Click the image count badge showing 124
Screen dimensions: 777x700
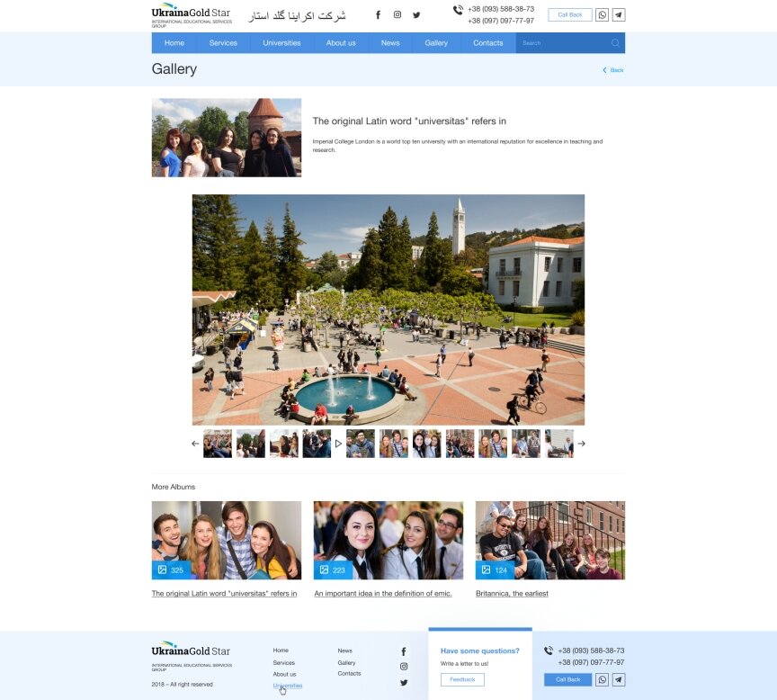point(495,570)
